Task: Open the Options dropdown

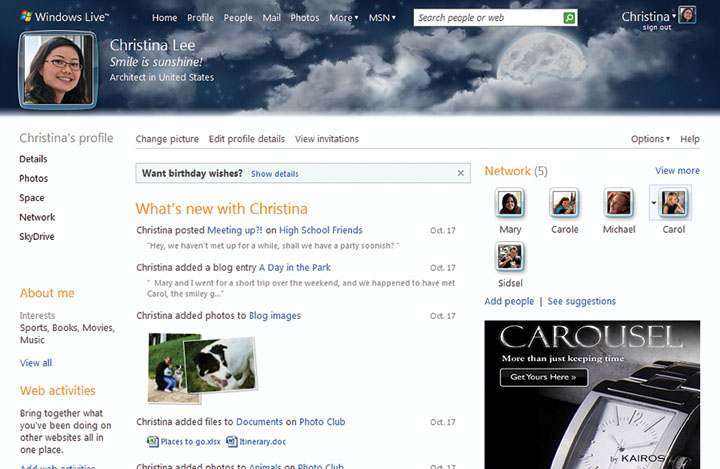Action: coord(650,139)
